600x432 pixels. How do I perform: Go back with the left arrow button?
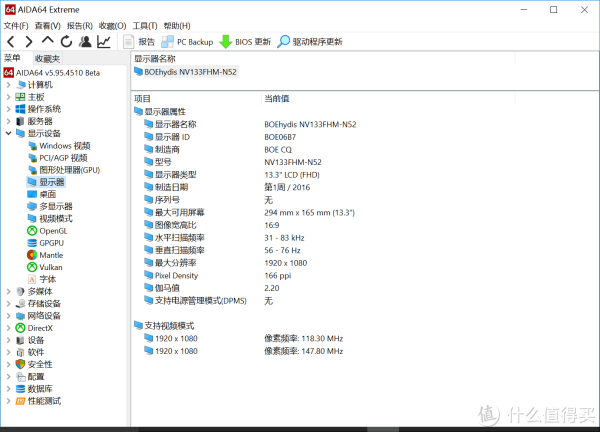pyautogui.click(x=11, y=41)
